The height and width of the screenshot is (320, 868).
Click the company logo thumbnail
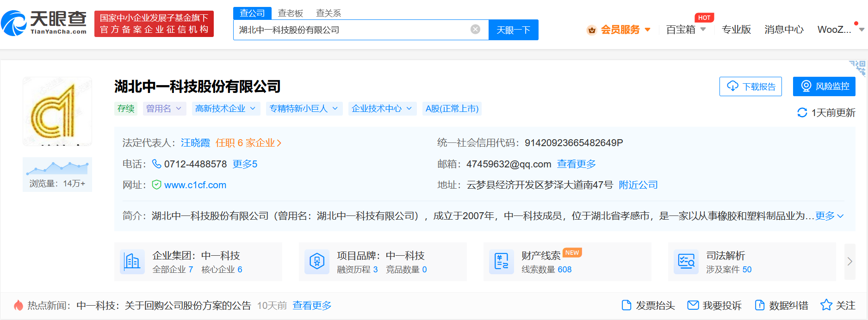(x=57, y=111)
